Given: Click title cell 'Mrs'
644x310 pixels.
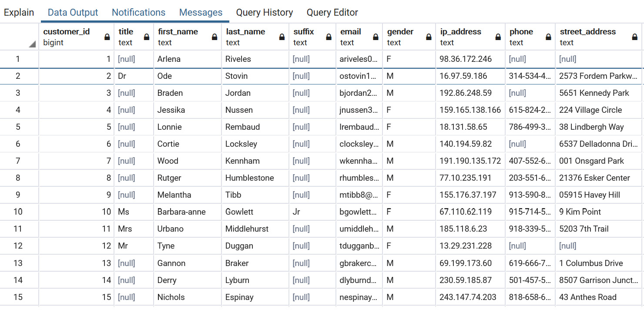Looking at the screenshot, I should click(134, 229).
